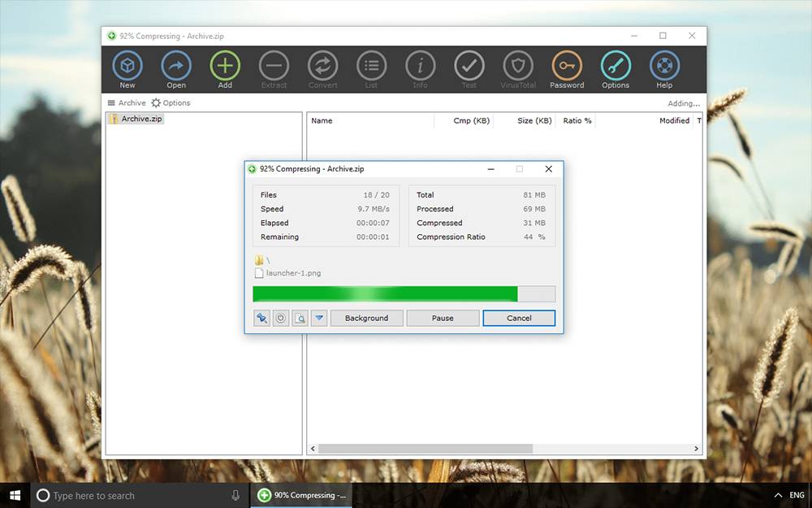The width and height of the screenshot is (812, 508).
Task: Click the VirusTotal shield icon
Action: [x=517, y=66]
